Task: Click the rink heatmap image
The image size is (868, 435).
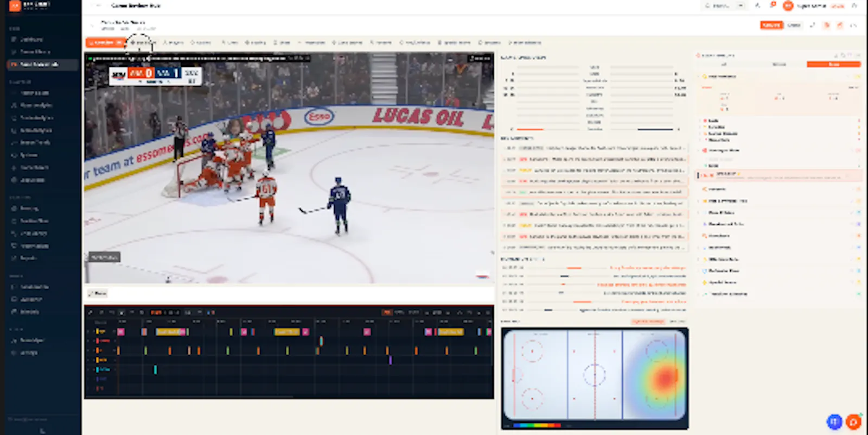Action: tap(595, 375)
